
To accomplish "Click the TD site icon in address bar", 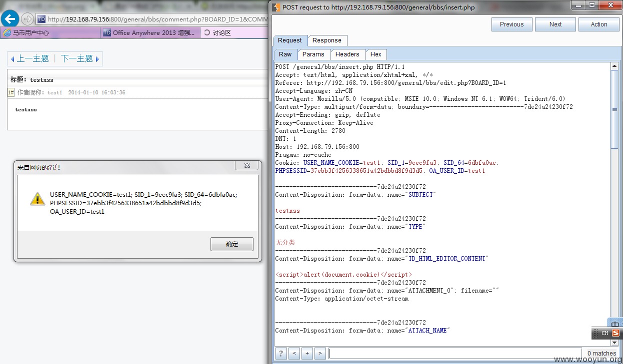I will 41,19.
